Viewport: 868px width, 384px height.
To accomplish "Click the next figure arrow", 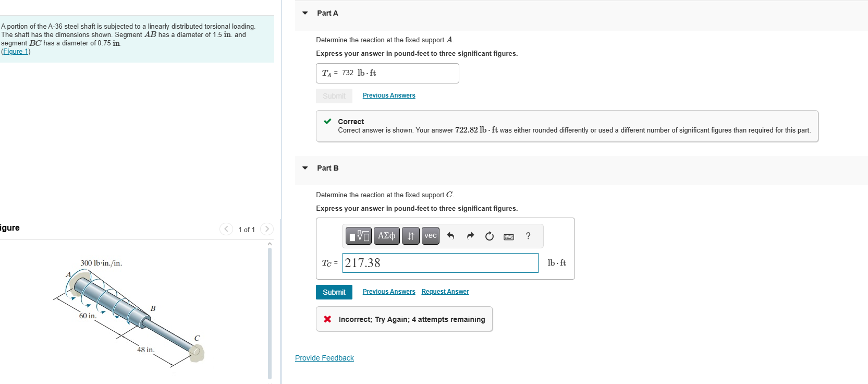I will [x=267, y=229].
